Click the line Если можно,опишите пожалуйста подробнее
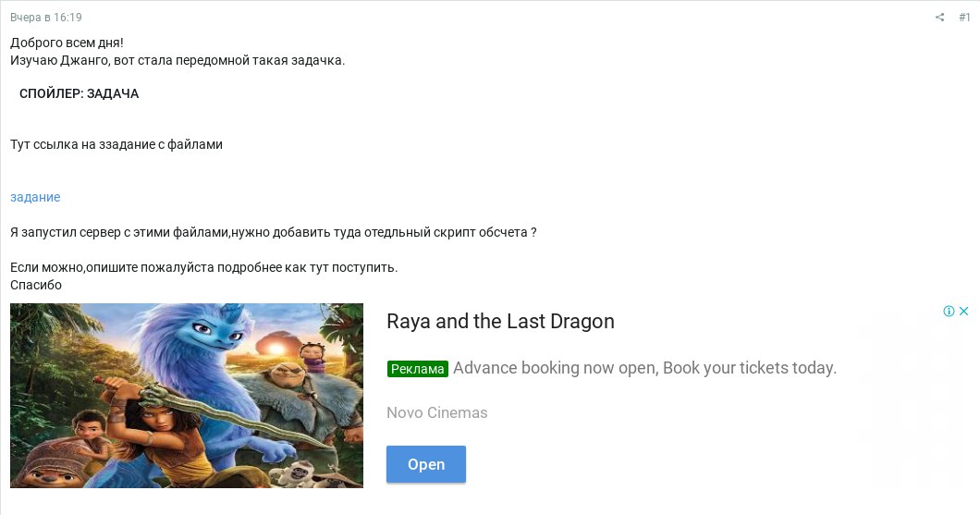This screenshot has height=515, width=980. [x=203, y=267]
